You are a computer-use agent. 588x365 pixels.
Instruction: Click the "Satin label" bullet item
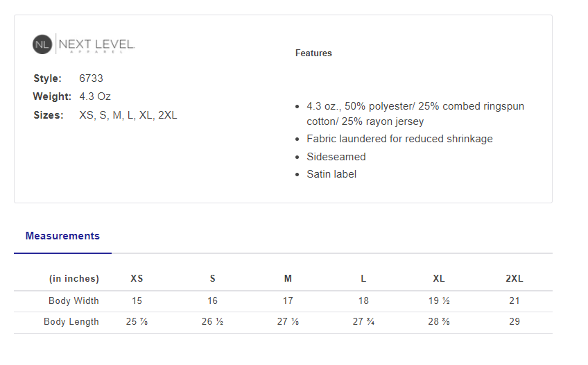point(331,174)
